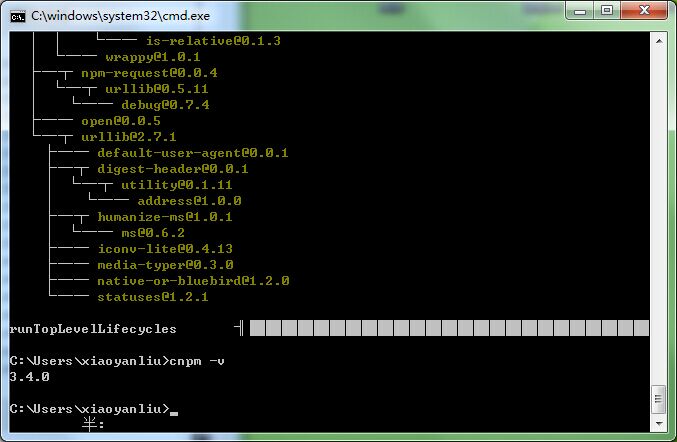Click the 3.4.0 version output
The height and width of the screenshot is (442, 677).
click(x=29, y=377)
